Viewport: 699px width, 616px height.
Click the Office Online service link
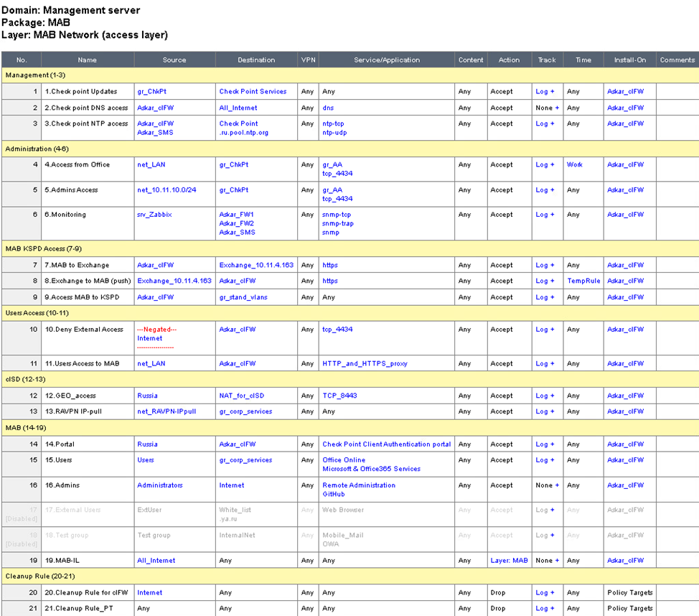point(344,460)
